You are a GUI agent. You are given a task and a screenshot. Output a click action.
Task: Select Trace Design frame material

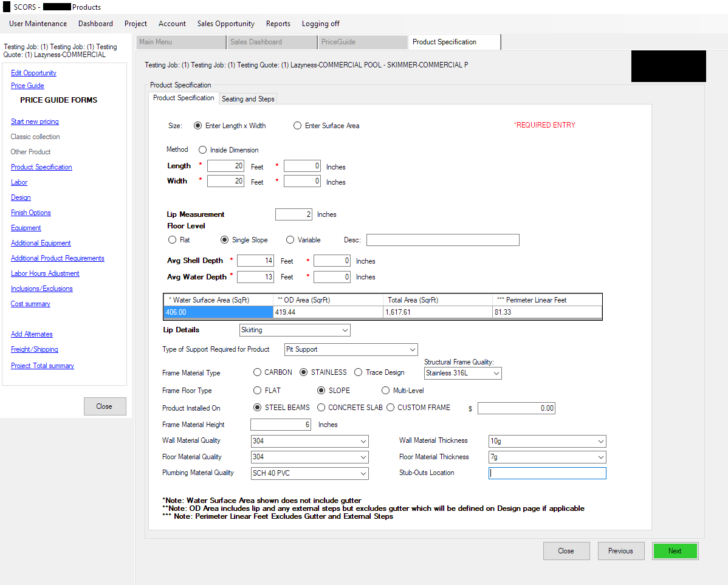358,372
